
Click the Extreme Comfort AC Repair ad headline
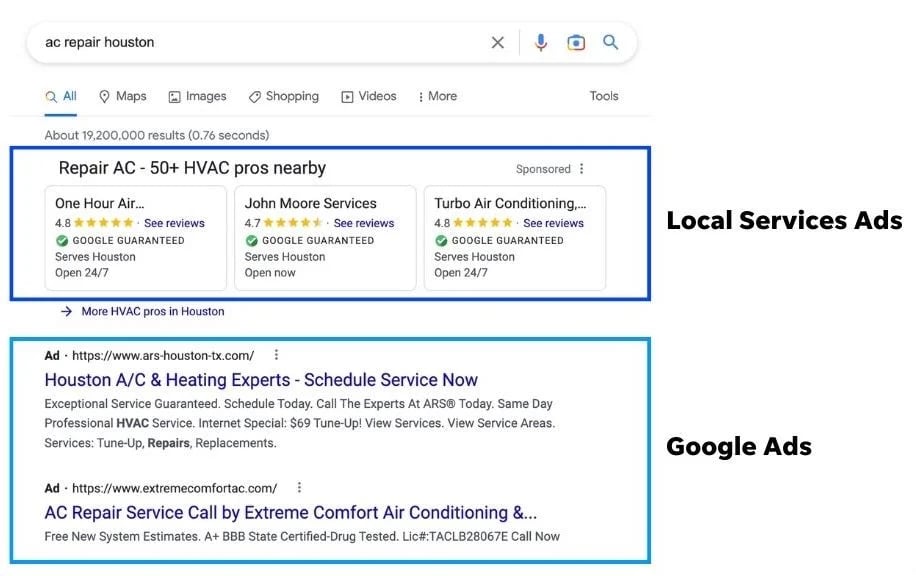(x=290, y=512)
